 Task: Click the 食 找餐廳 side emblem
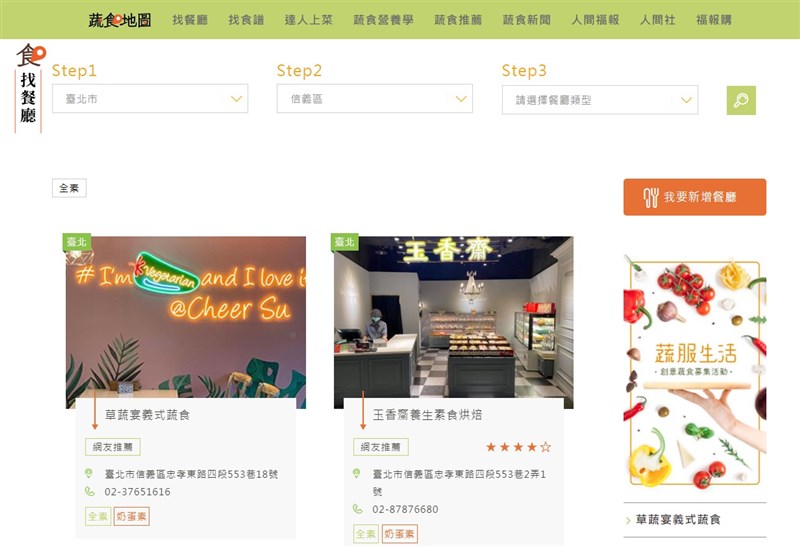(x=29, y=88)
